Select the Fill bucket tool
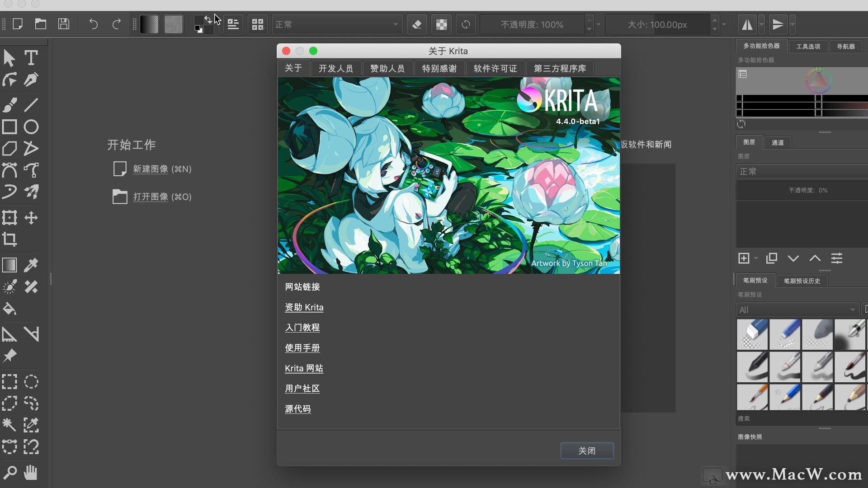This screenshot has width=868, height=488. 9,310
